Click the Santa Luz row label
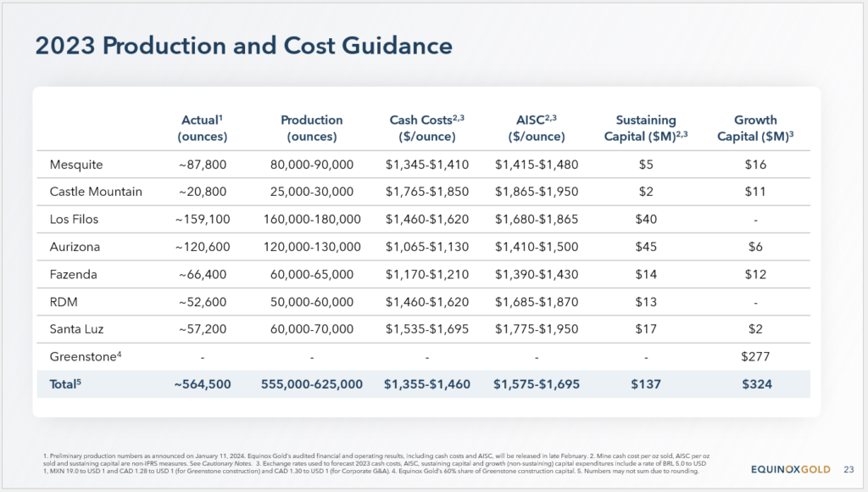 tap(76, 329)
